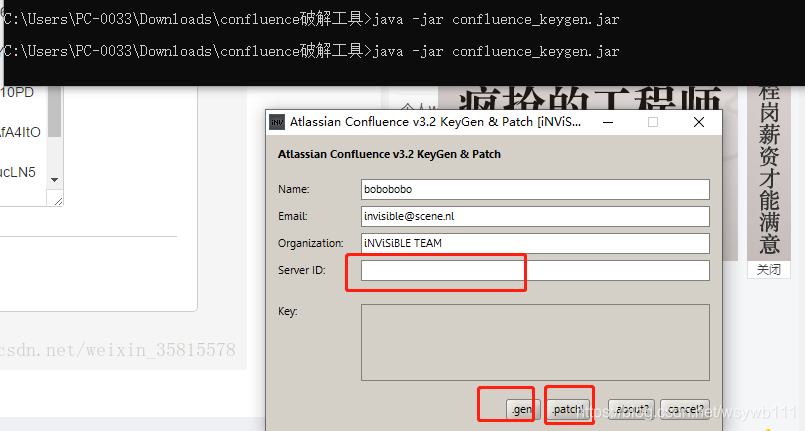This screenshot has width=805, height=431.
Task: Open the about? dialog button
Action: [x=631, y=409]
